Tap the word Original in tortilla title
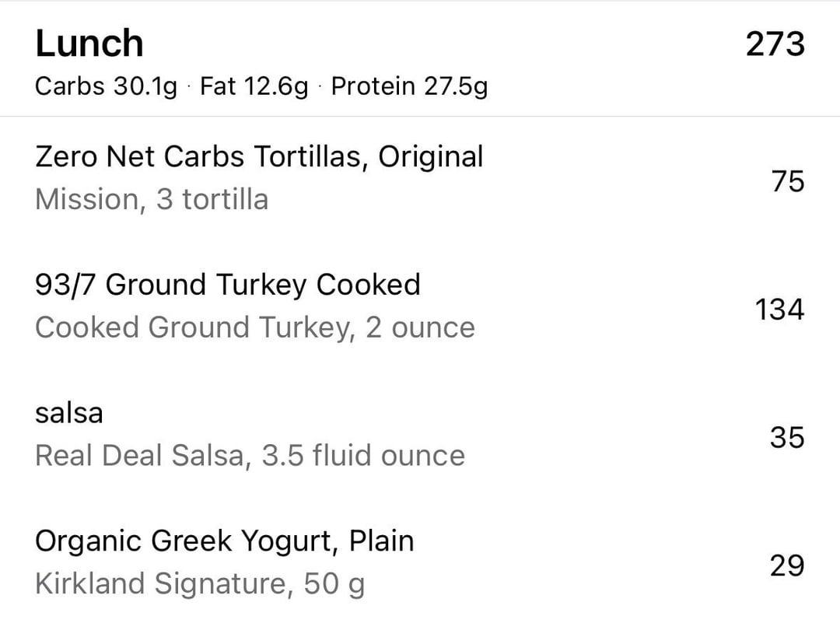Image resolution: width=840 pixels, height=637 pixels. click(431, 157)
